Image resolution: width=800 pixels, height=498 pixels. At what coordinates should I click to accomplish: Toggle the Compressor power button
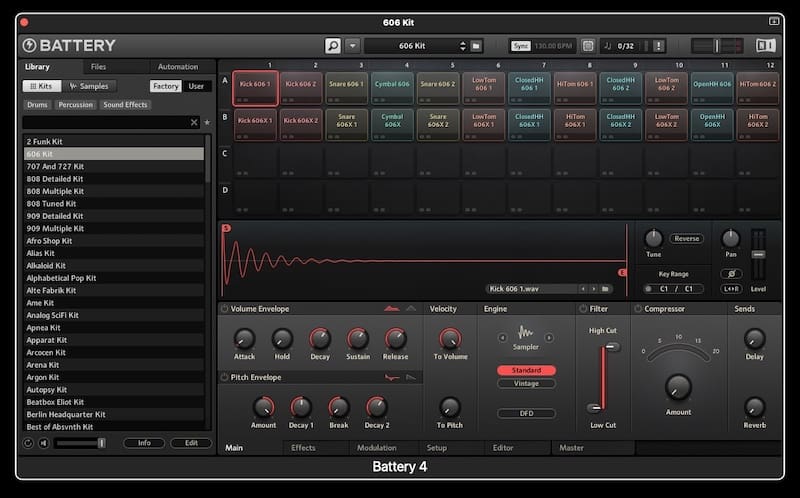point(638,309)
